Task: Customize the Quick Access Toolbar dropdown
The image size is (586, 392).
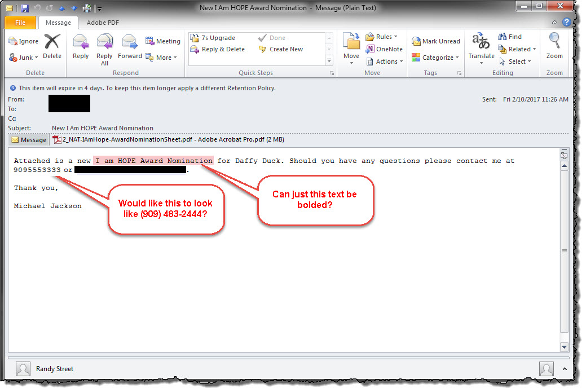Action: pyautogui.click(x=99, y=8)
